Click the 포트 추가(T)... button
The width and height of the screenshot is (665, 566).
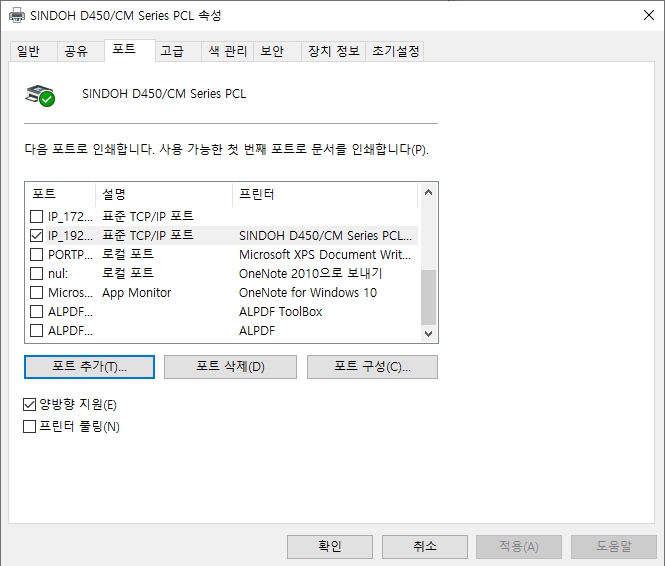(x=89, y=367)
